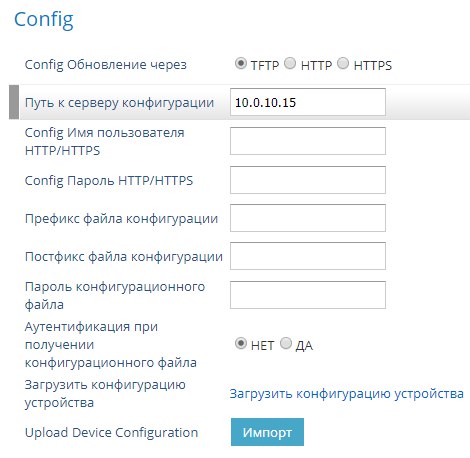Viewport: 470px width, 458px height.
Task: Focus the Пароль конфигурационного файла field
Action: [308, 295]
